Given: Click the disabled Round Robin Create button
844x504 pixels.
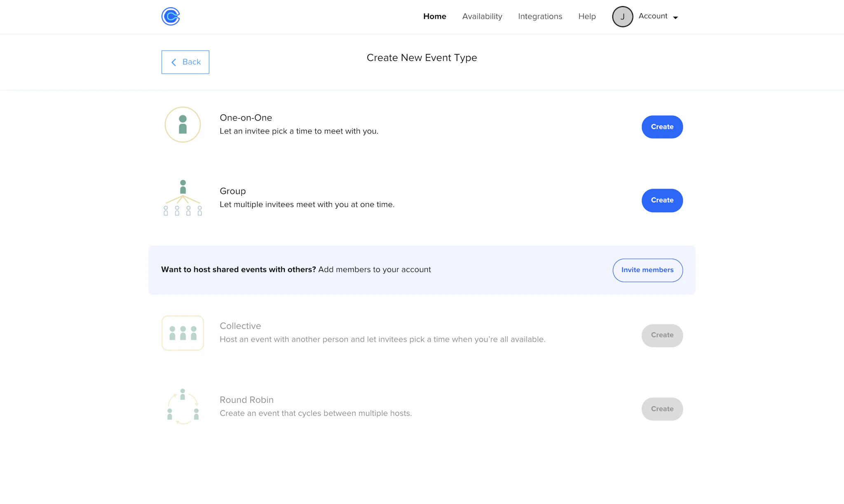Looking at the screenshot, I should [x=662, y=409].
